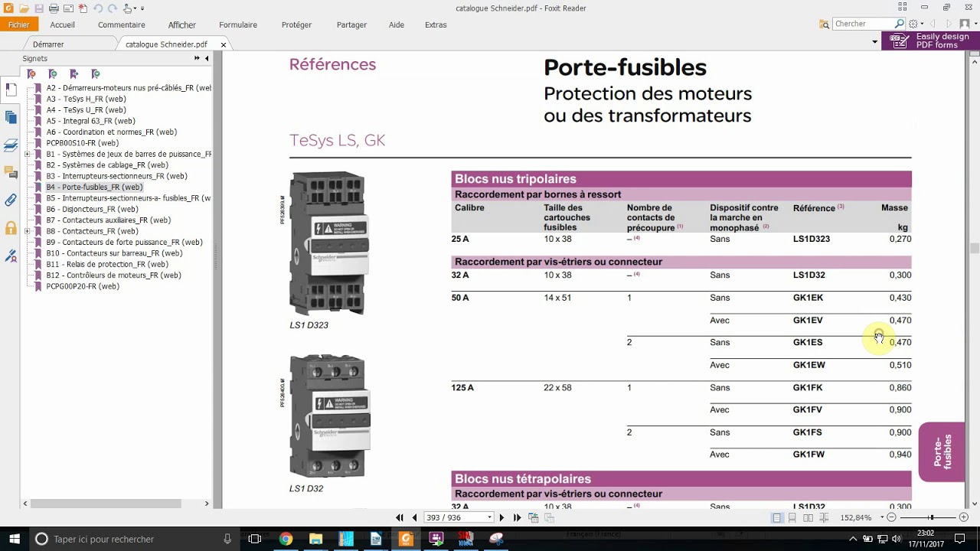Click the delete bookmark icon in Signets panel
The width and height of the screenshot is (980, 551).
[31, 74]
